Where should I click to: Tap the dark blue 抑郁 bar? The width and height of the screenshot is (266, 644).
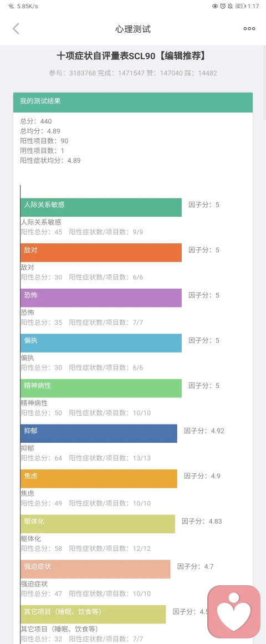point(99,433)
